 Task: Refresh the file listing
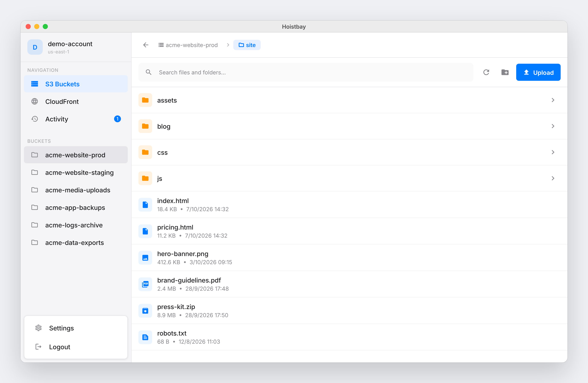[486, 72]
